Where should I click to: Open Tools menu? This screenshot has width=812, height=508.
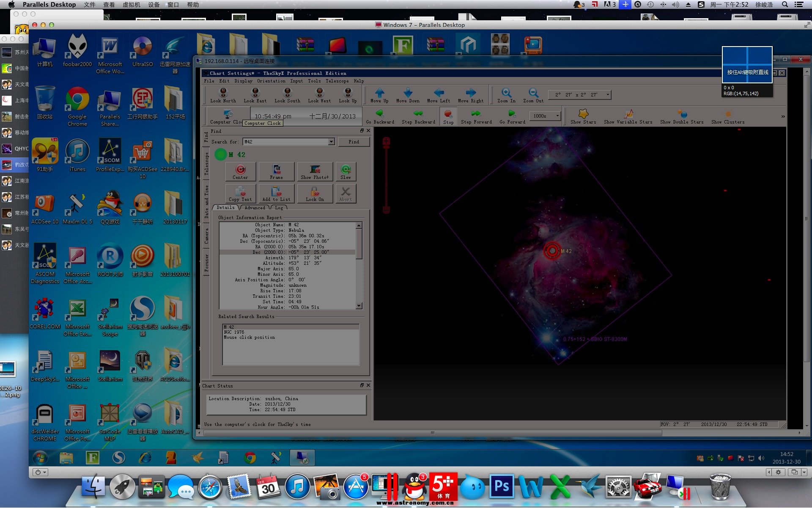(314, 81)
